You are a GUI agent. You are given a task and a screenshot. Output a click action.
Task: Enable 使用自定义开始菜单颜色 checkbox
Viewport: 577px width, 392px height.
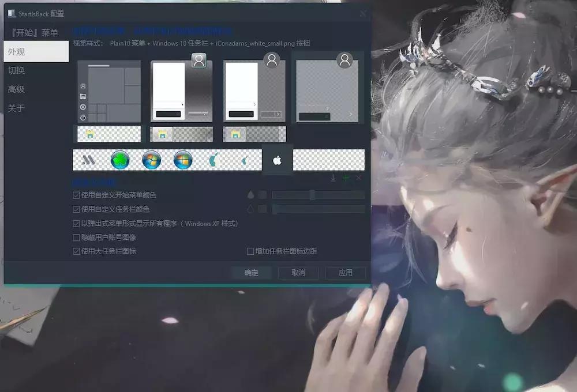77,195
